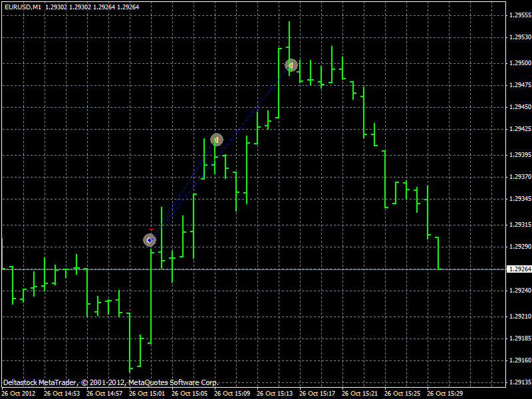The height and width of the screenshot is (399, 532).
Task: Click the highlighted current price label 1.29264
Action: pyautogui.click(x=521, y=269)
